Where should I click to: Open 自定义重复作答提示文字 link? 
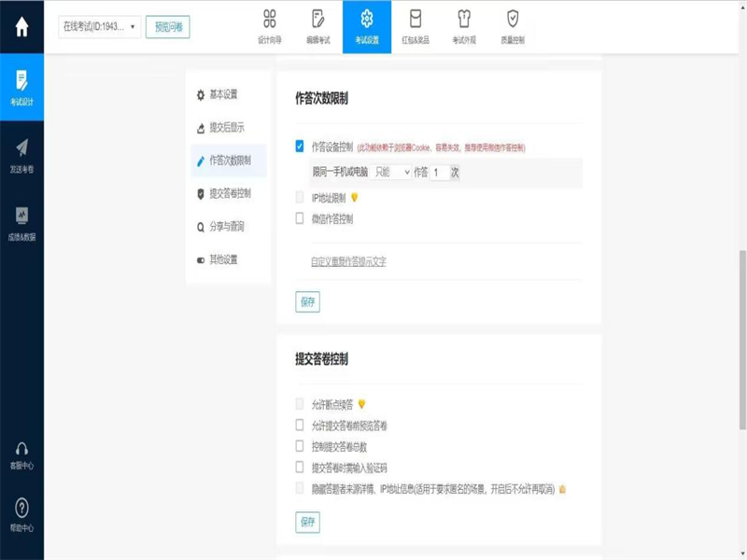(x=348, y=261)
